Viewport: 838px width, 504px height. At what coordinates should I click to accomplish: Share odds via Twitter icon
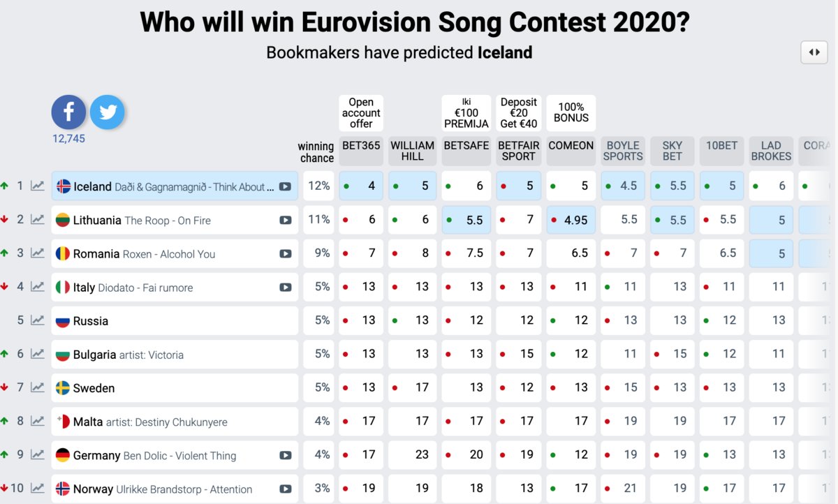click(108, 112)
